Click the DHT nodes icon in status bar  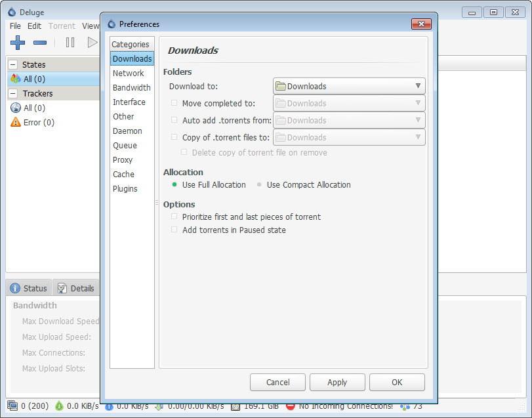(x=405, y=406)
